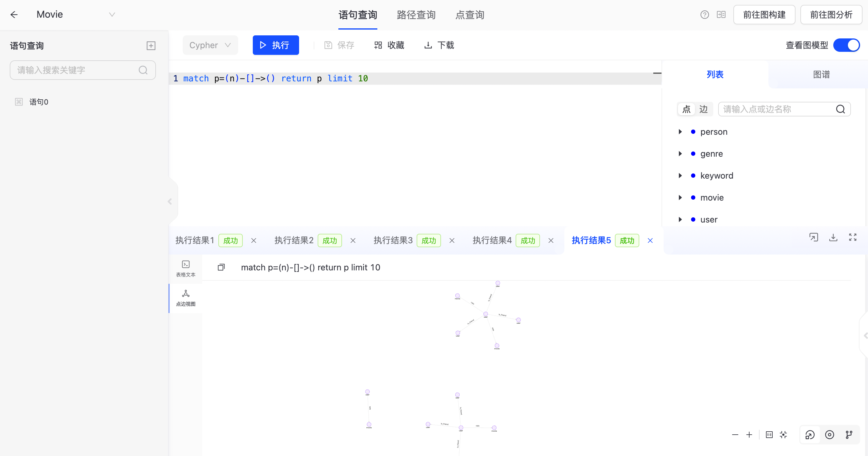The width and height of the screenshot is (868, 456).
Task: Open the 执行结果4 result tab
Action: coord(492,240)
